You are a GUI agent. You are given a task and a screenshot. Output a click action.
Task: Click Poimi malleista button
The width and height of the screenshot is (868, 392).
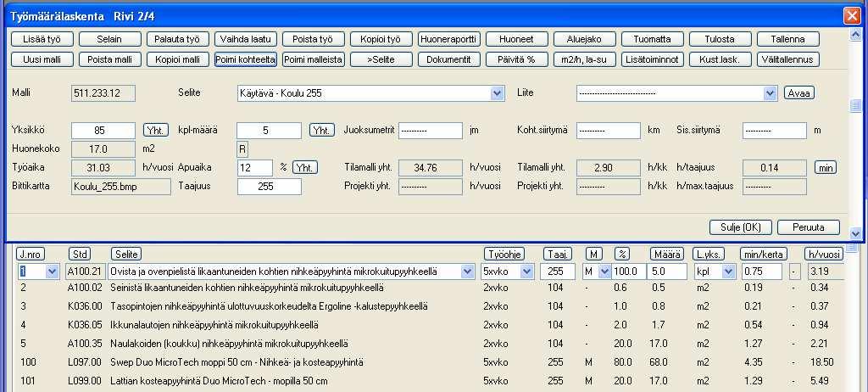tap(314, 59)
